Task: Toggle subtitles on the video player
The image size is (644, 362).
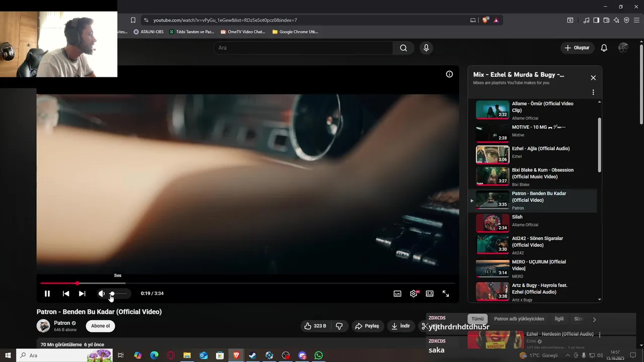Action: point(397,294)
